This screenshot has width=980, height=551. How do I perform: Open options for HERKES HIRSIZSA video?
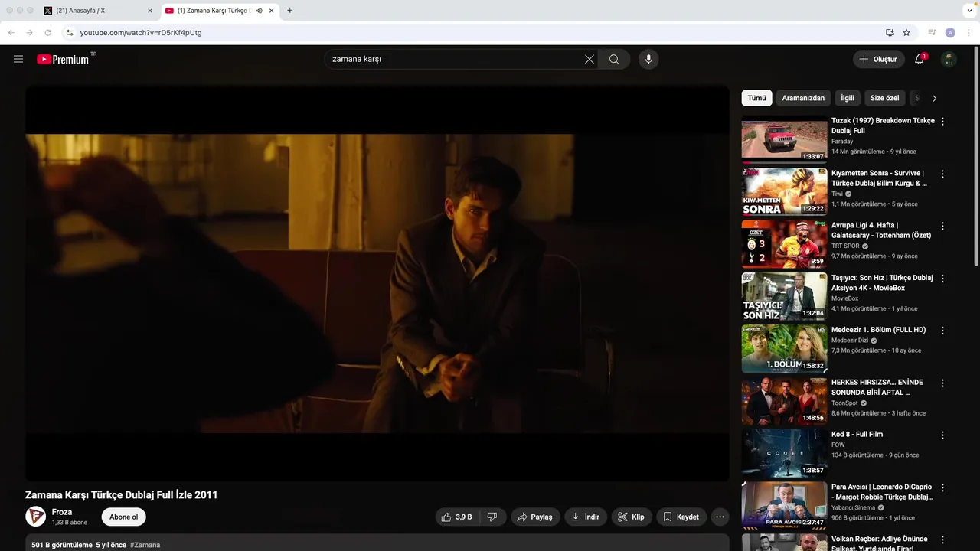click(x=942, y=383)
